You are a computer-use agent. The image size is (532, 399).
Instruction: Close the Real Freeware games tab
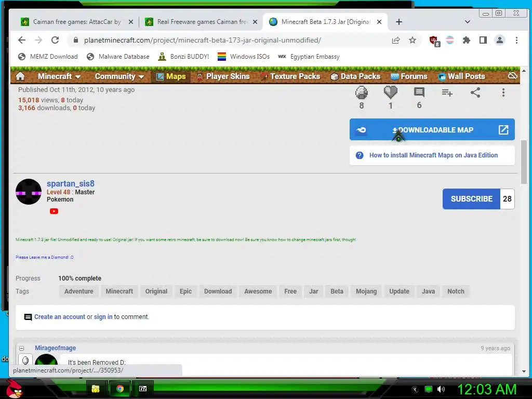[255, 22]
